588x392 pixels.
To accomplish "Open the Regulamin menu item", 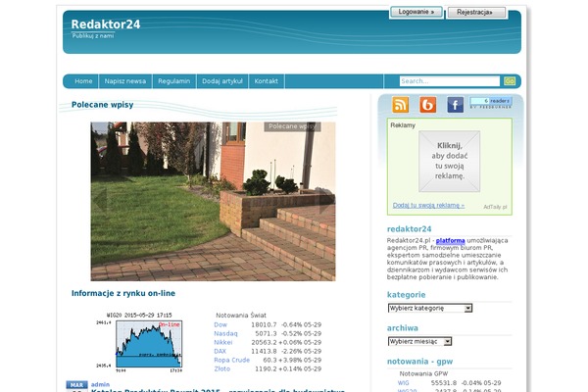I will [174, 81].
